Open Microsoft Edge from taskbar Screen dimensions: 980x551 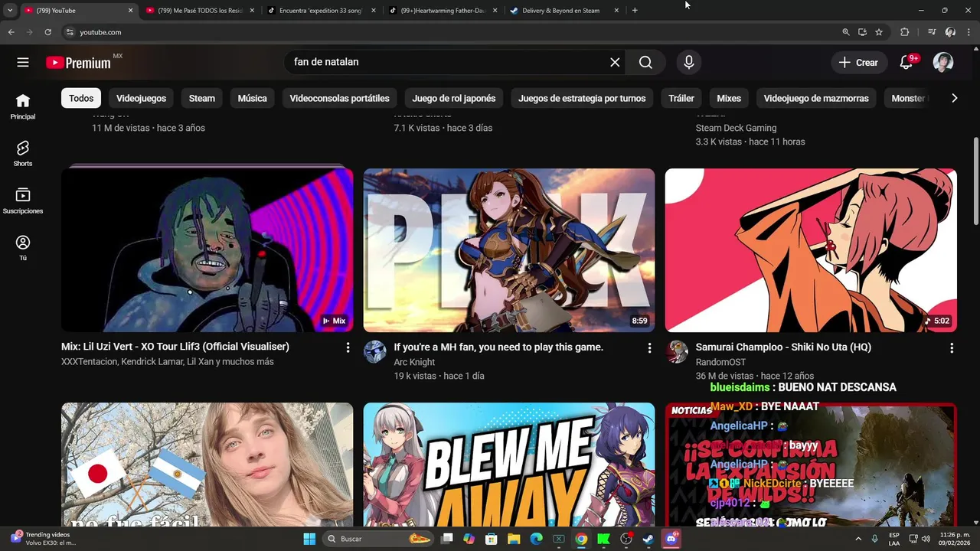536,539
